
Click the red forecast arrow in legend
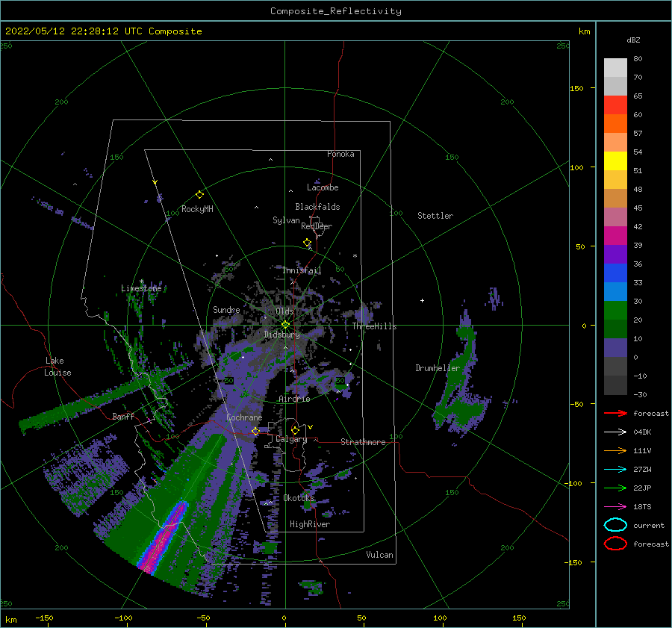point(615,413)
